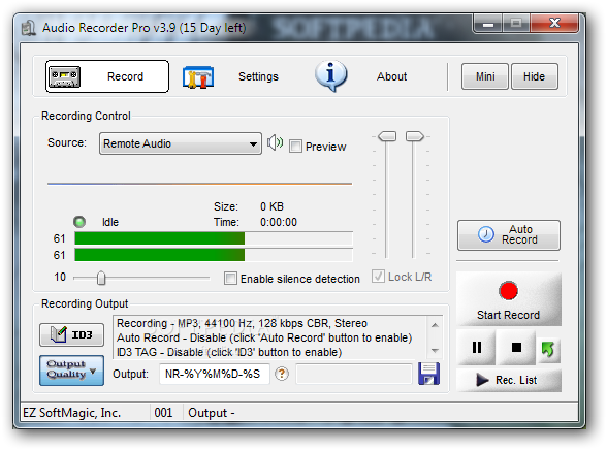Viewport: 607px width, 450px height.
Task: Click the empty output path field
Action: [354, 374]
